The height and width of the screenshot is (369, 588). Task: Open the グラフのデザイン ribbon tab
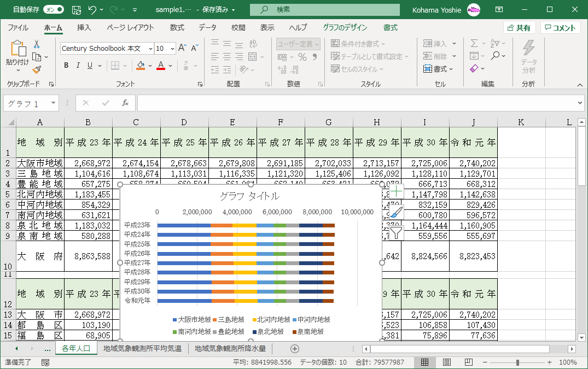click(x=345, y=27)
